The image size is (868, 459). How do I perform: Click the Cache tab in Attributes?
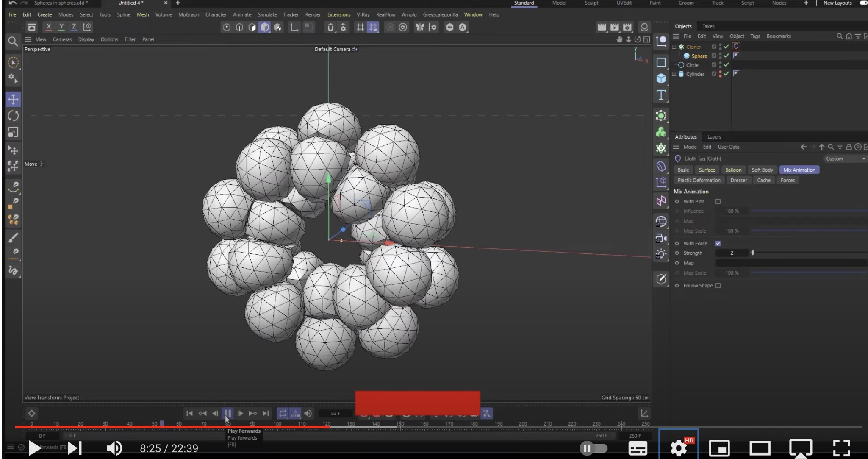click(763, 180)
